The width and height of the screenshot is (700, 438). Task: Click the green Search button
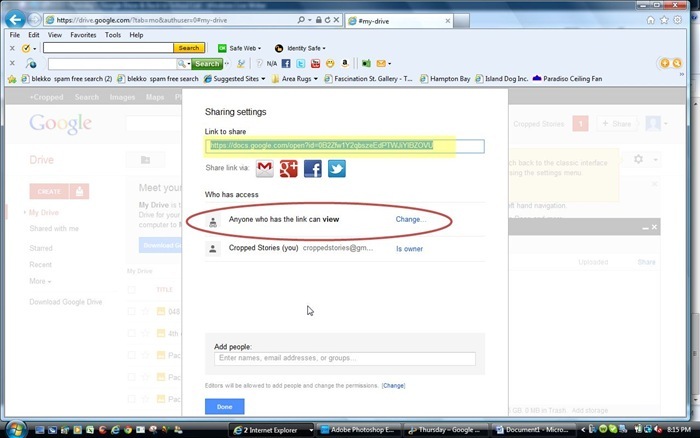click(x=207, y=64)
